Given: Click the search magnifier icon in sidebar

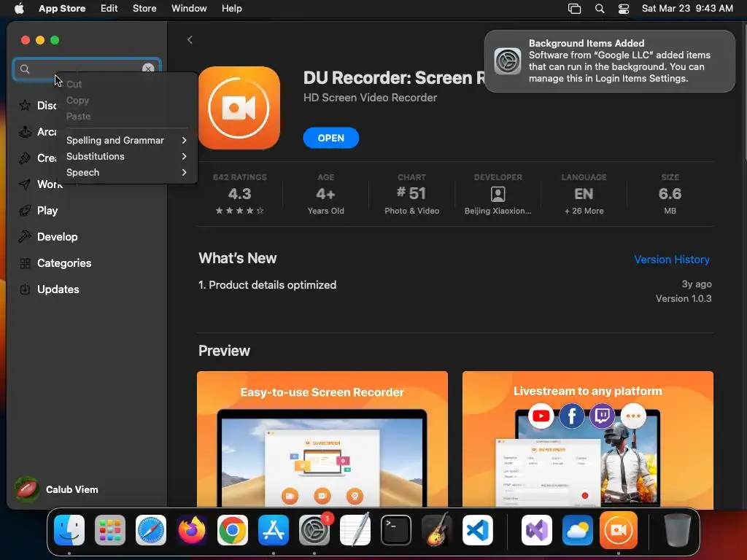Looking at the screenshot, I should click(x=25, y=69).
